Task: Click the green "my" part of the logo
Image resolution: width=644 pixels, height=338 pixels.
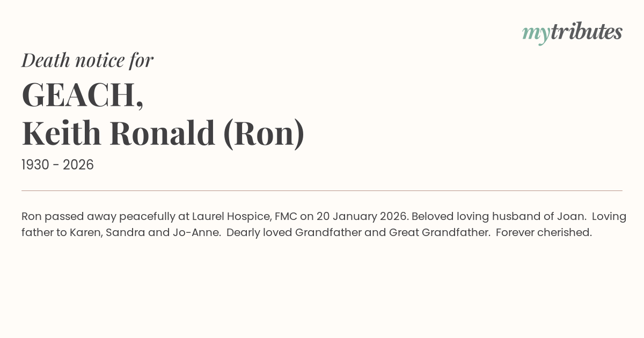Action: point(536,33)
